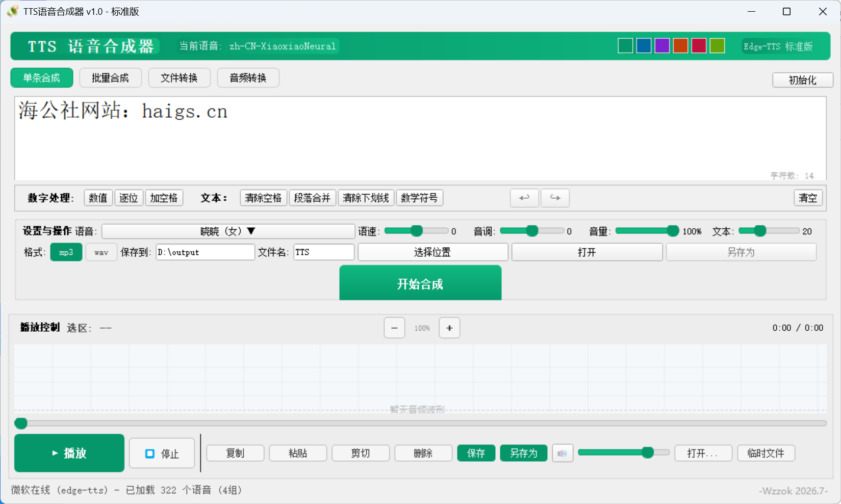The width and height of the screenshot is (841, 504).
Task: Maximize the TTS window
Action: [786, 11]
